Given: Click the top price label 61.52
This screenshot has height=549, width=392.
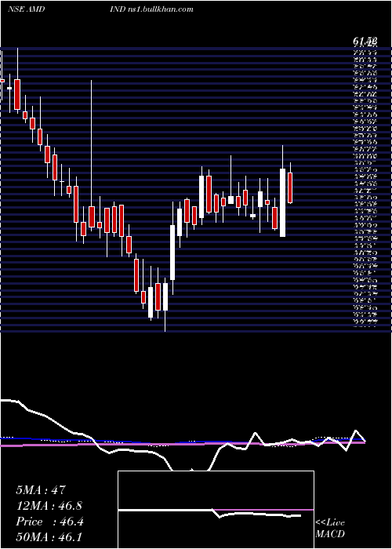Looking at the screenshot, I should coord(365,42).
